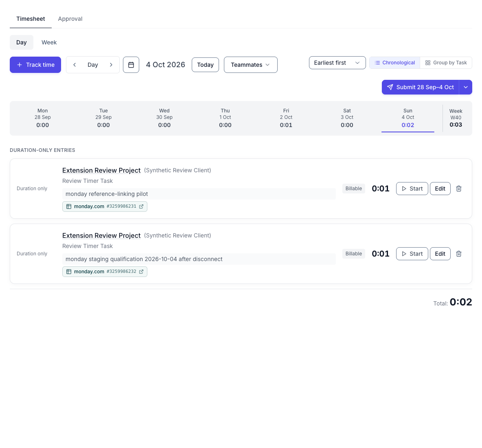Open external link for monday.com #3259986232
Image resolution: width=482 pixels, height=448 pixels.
click(141, 272)
